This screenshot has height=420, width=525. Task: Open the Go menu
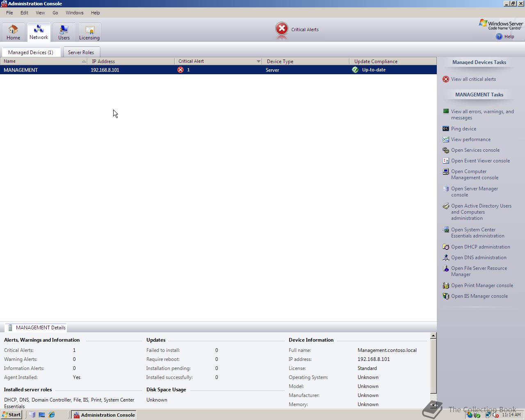coord(55,13)
